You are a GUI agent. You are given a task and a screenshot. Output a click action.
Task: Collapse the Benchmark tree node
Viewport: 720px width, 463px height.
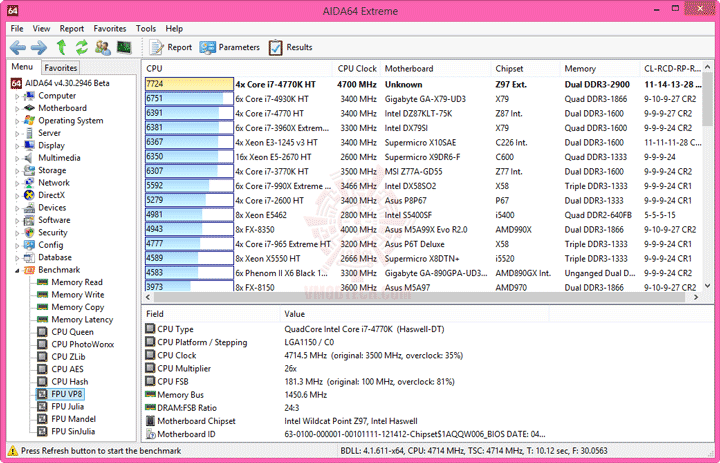17,270
